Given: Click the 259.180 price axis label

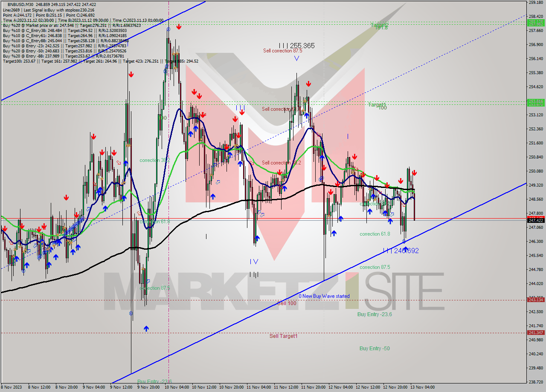Looking at the screenshot, I should [536, 3].
